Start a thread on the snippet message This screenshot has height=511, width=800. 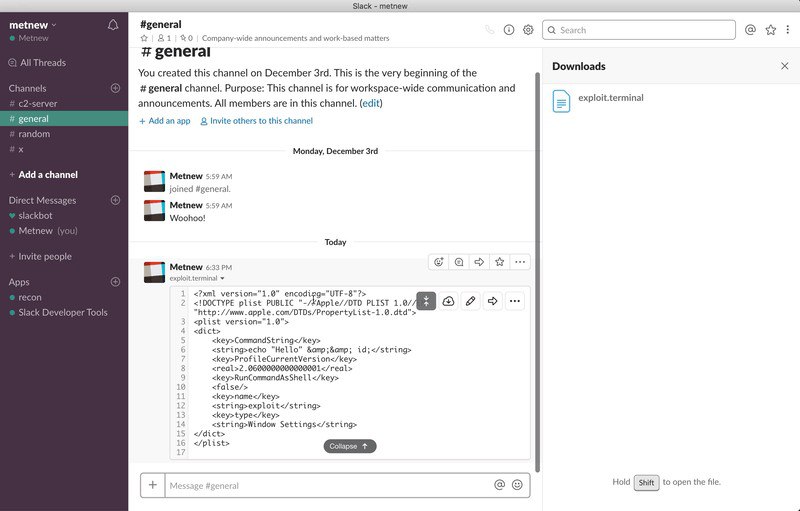pos(459,262)
